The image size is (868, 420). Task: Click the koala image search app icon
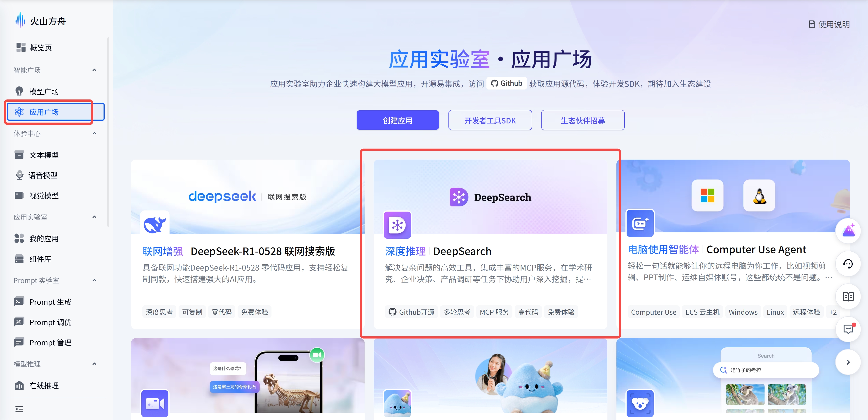click(640, 403)
